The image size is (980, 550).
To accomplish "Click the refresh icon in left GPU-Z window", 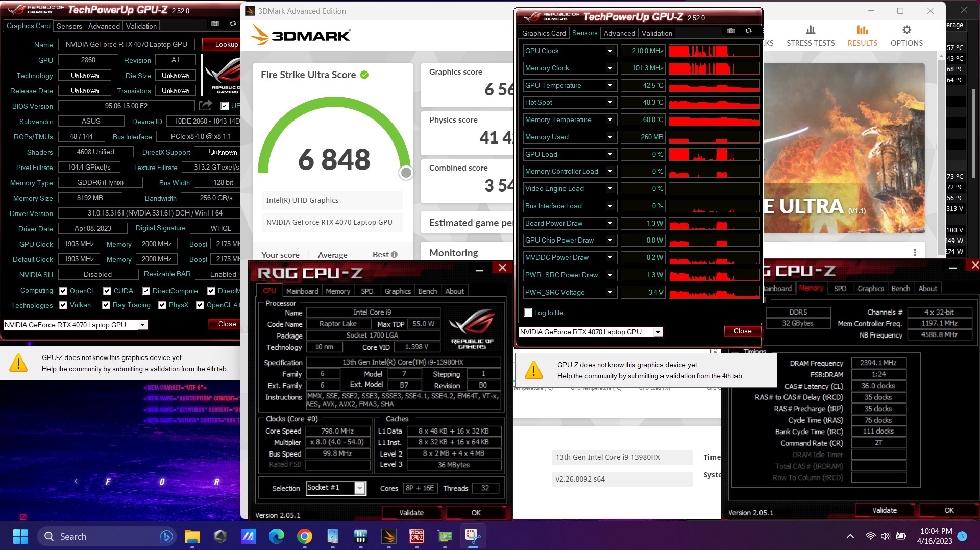I will (x=233, y=24).
